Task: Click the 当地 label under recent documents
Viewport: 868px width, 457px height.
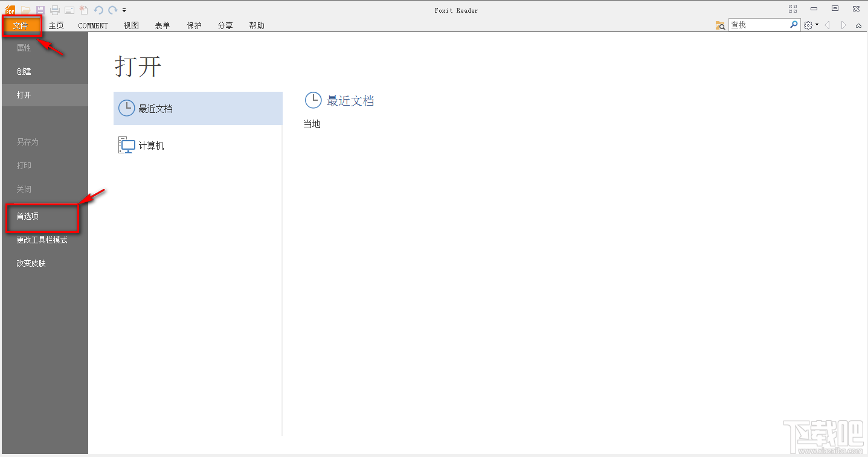Action: [x=312, y=124]
